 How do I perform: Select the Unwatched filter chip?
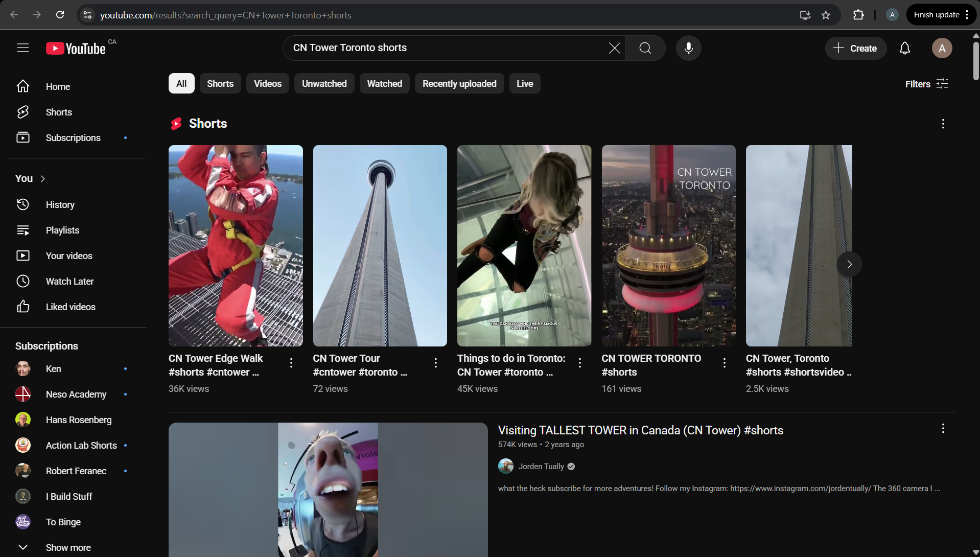pyautogui.click(x=324, y=84)
